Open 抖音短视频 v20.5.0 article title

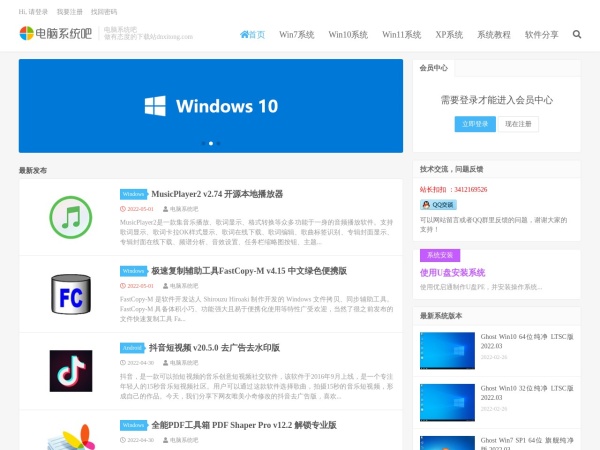tap(214, 348)
